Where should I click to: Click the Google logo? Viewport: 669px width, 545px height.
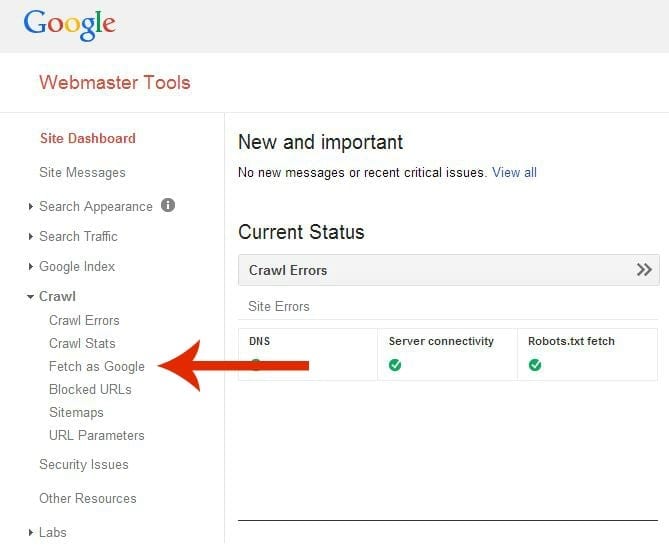(70, 25)
